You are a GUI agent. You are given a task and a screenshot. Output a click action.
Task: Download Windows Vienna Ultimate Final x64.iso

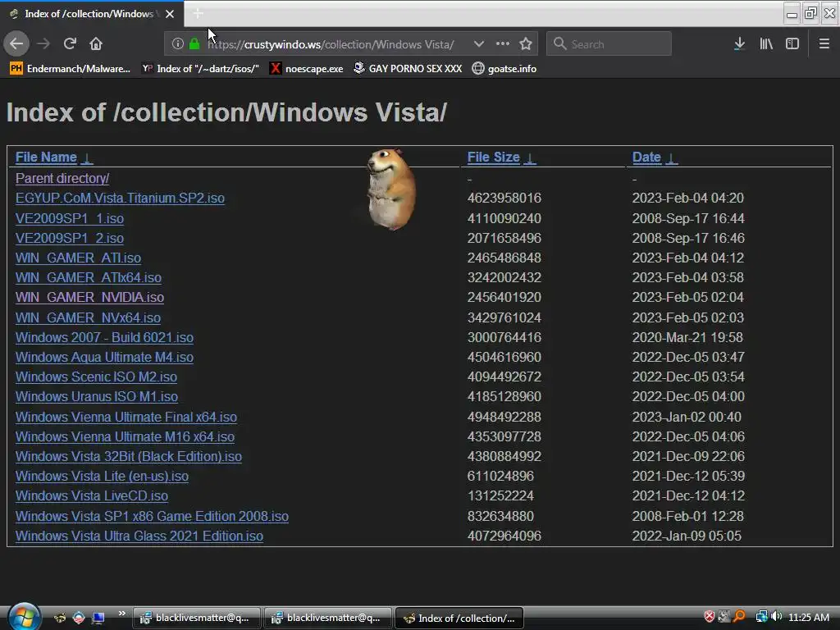tap(126, 417)
